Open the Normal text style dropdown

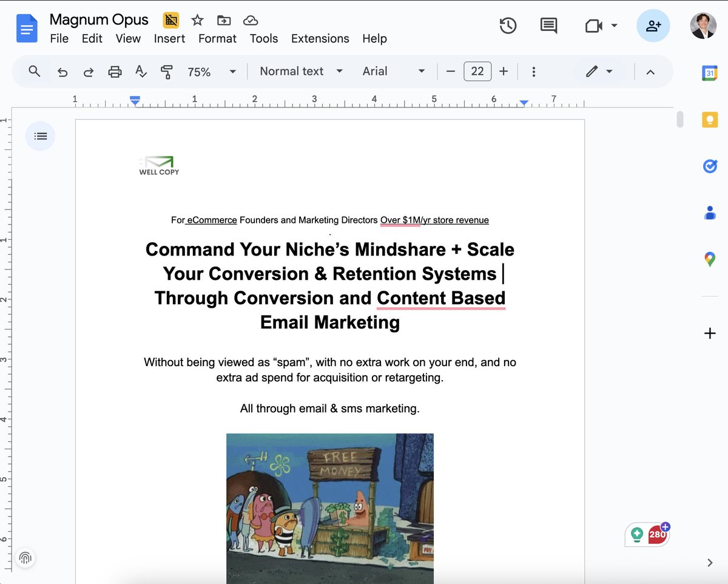(x=301, y=72)
